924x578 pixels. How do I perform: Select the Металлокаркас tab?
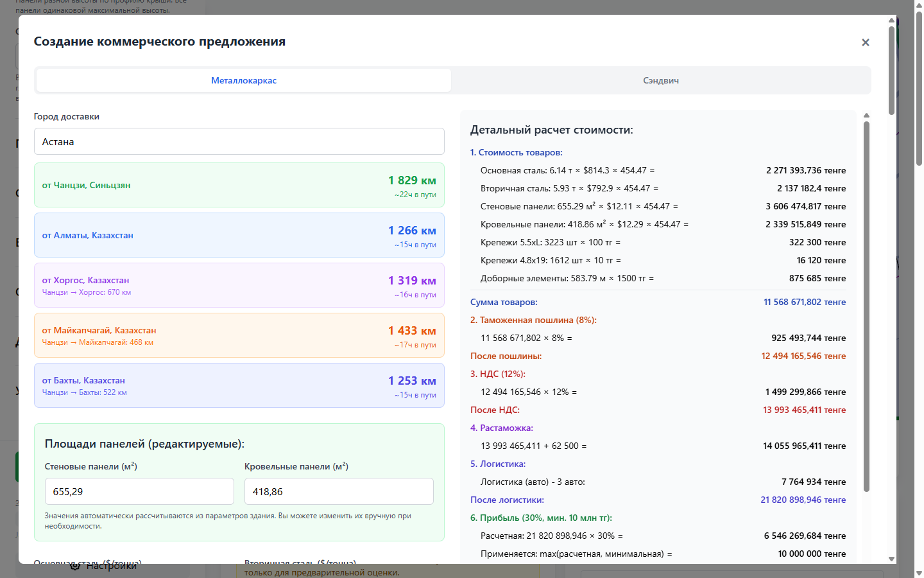coord(244,80)
